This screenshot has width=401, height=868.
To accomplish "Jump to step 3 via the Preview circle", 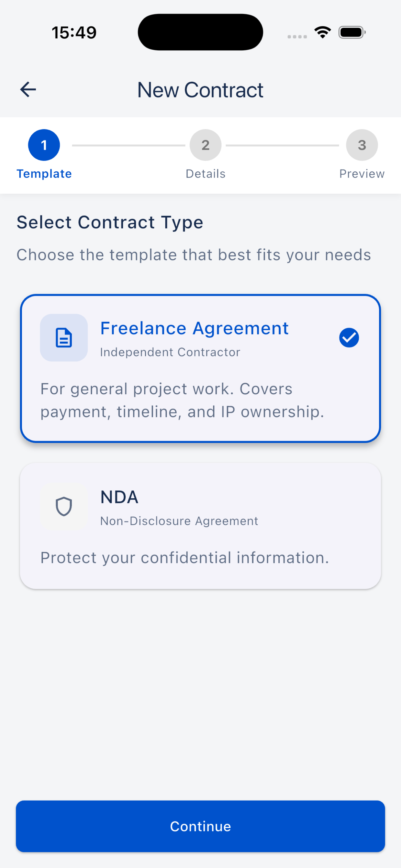I will click(x=362, y=145).
